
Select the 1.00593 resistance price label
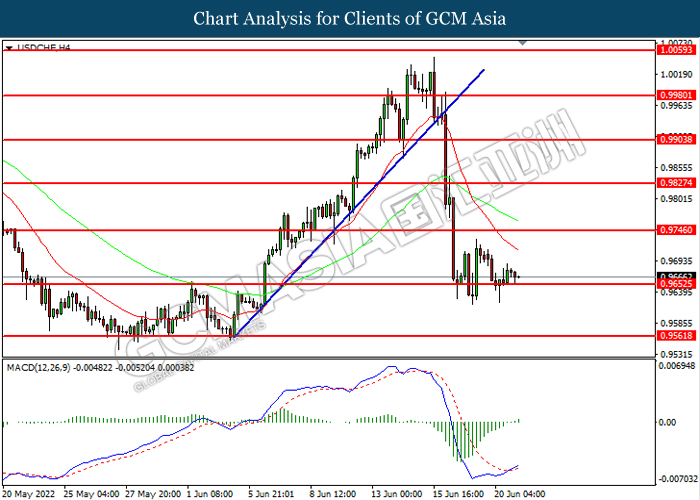click(677, 50)
